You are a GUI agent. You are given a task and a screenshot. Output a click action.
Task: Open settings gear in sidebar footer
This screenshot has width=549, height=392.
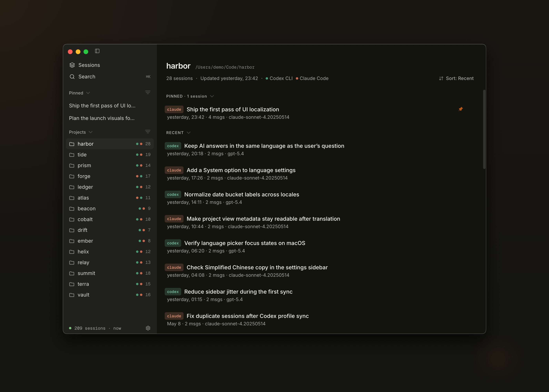[148, 328]
